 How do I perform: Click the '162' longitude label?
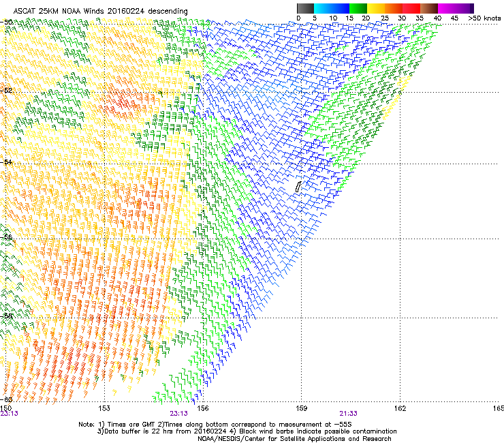click(400, 408)
